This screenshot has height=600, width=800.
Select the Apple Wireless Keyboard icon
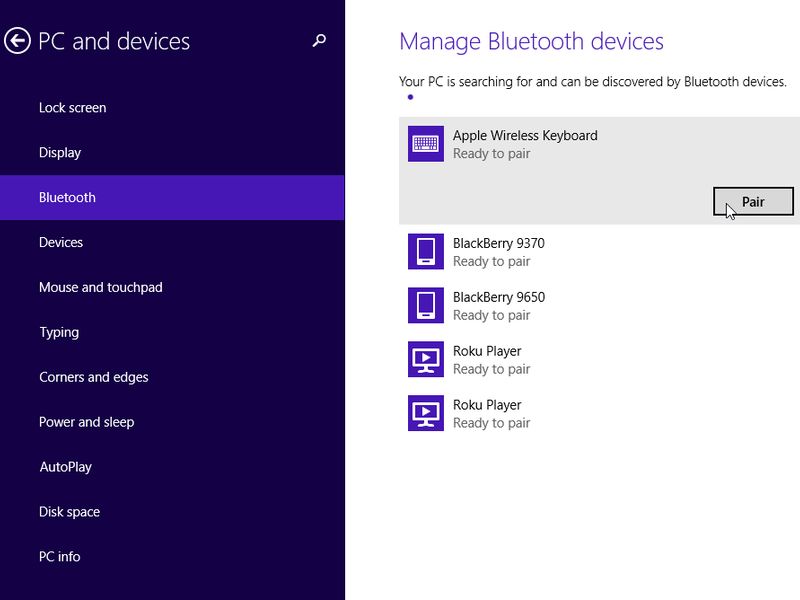pyautogui.click(x=426, y=144)
